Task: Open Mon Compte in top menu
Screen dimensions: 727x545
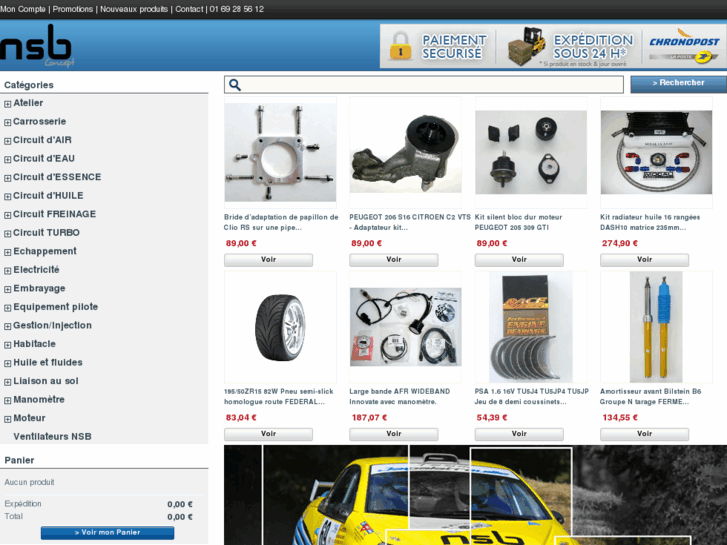Action: click(23, 9)
